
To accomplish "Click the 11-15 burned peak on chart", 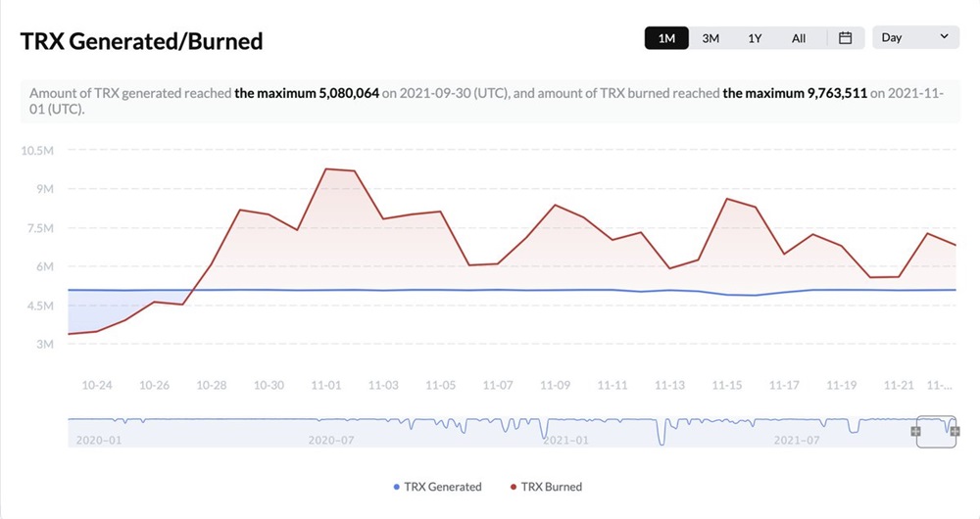I will pos(727,199).
